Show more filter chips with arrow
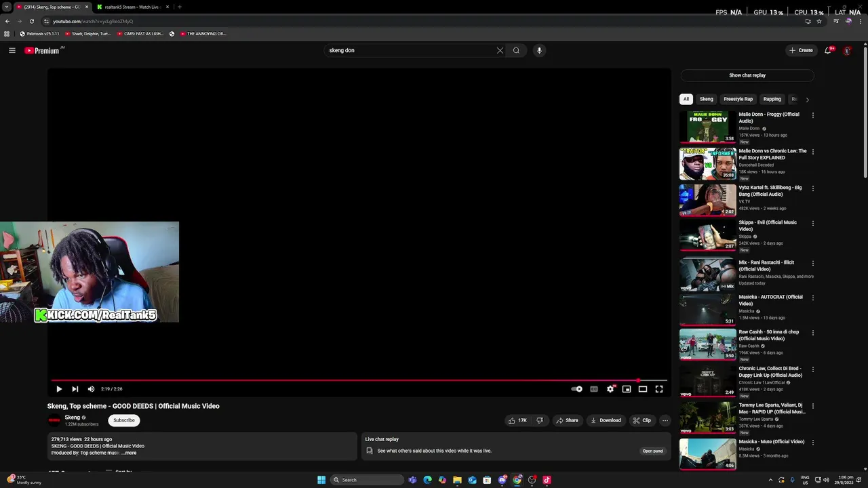Viewport: 868px width, 488px height. click(807, 100)
